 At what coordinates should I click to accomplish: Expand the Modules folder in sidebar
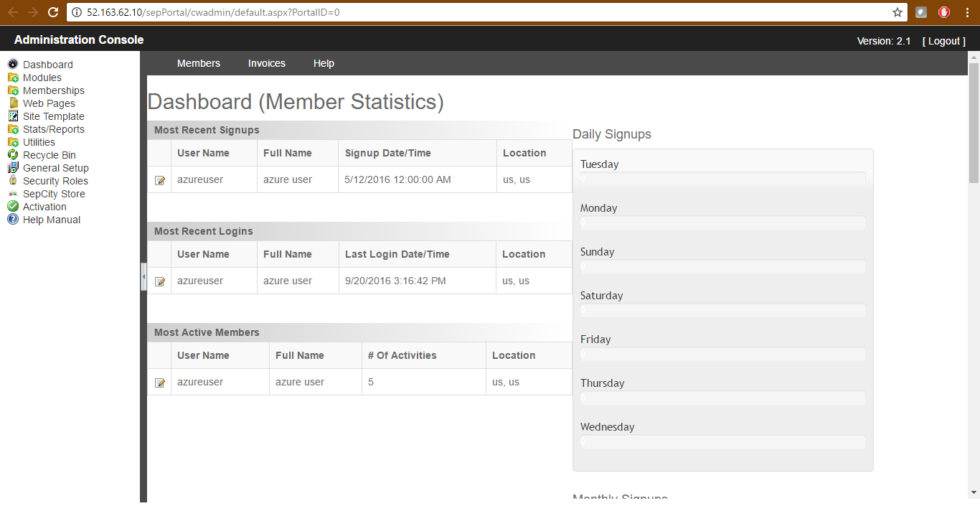click(13, 78)
